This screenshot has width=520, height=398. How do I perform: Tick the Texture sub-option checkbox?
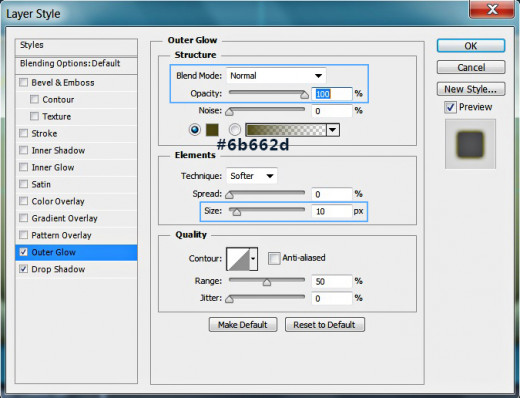tap(34, 116)
